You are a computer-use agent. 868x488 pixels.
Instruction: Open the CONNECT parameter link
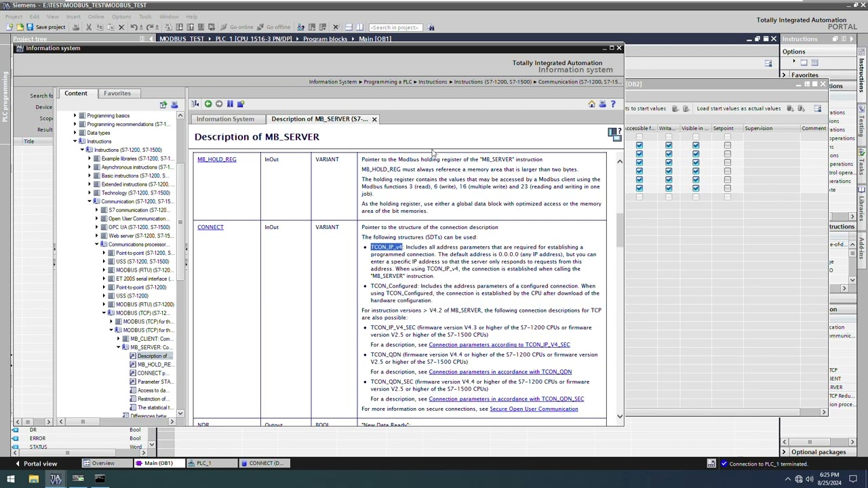tap(210, 227)
